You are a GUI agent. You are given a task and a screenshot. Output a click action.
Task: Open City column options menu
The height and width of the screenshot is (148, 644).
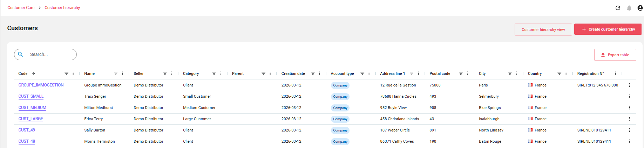517,73
